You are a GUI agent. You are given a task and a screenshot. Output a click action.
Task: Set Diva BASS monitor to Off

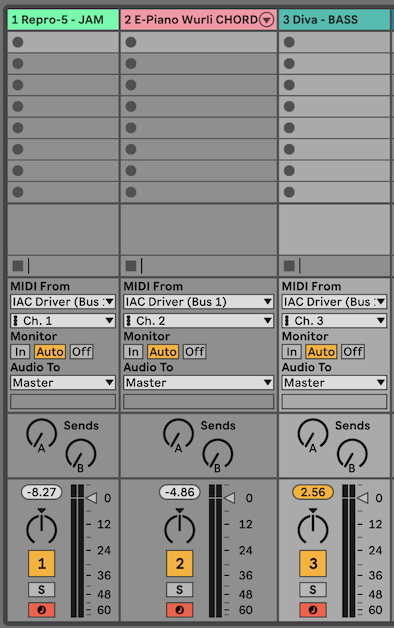click(x=353, y=352)
